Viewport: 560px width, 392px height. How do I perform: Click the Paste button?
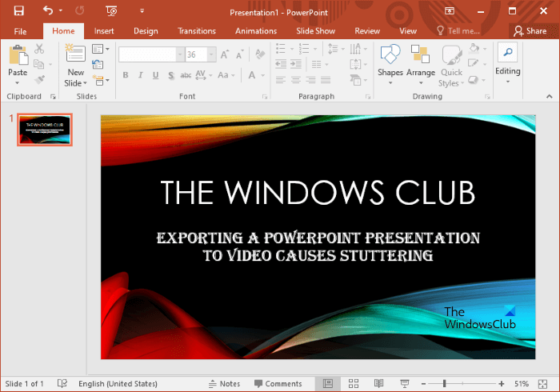[18, 60]
